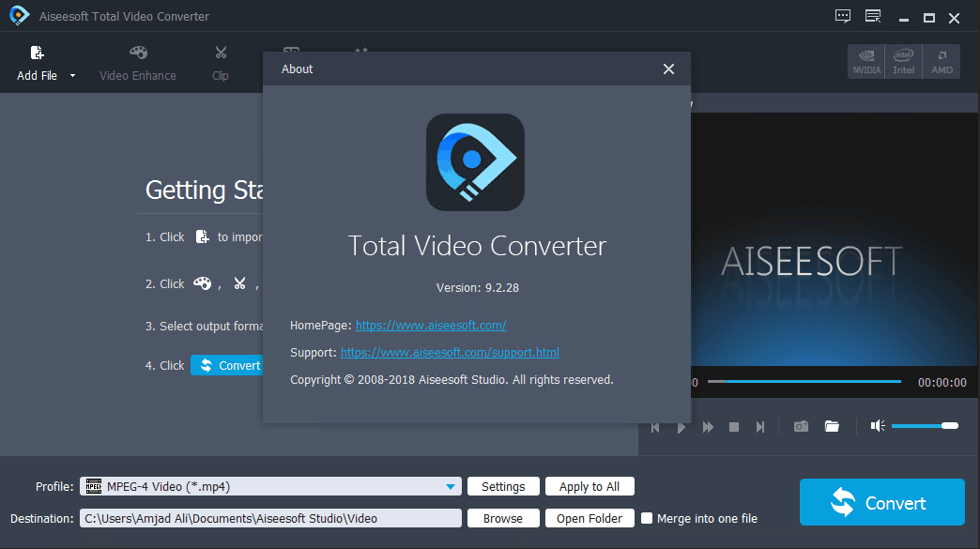Screen dimensions: 980x549
Task: Mute the preview audio speaker icon
Action: point(877,425)
